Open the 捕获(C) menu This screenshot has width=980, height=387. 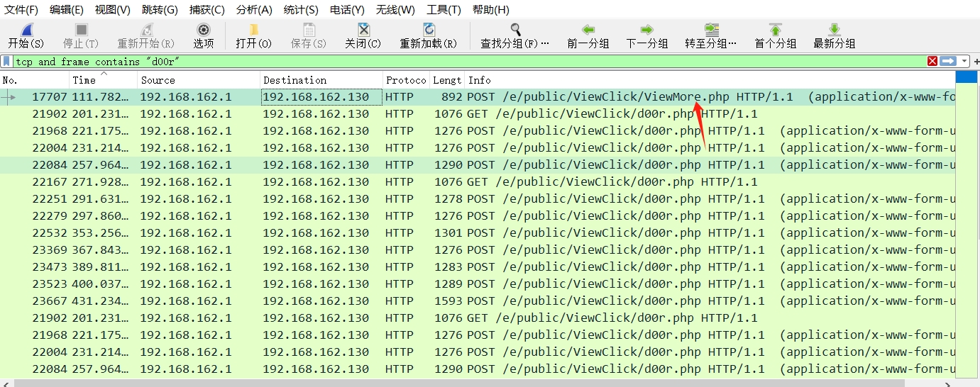coord(207,10)
